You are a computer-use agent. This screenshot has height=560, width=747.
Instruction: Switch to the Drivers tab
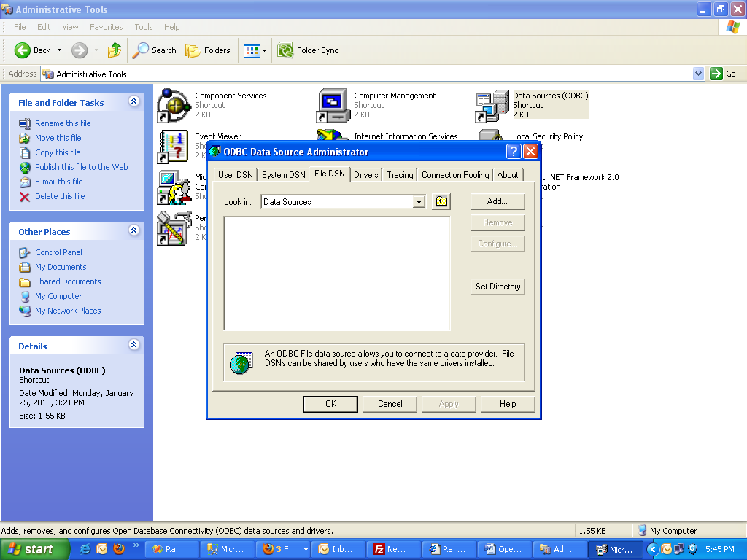366,175
